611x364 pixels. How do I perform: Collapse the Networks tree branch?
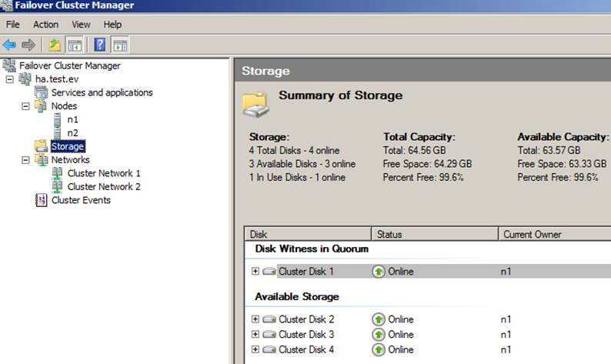click(25, 160)
